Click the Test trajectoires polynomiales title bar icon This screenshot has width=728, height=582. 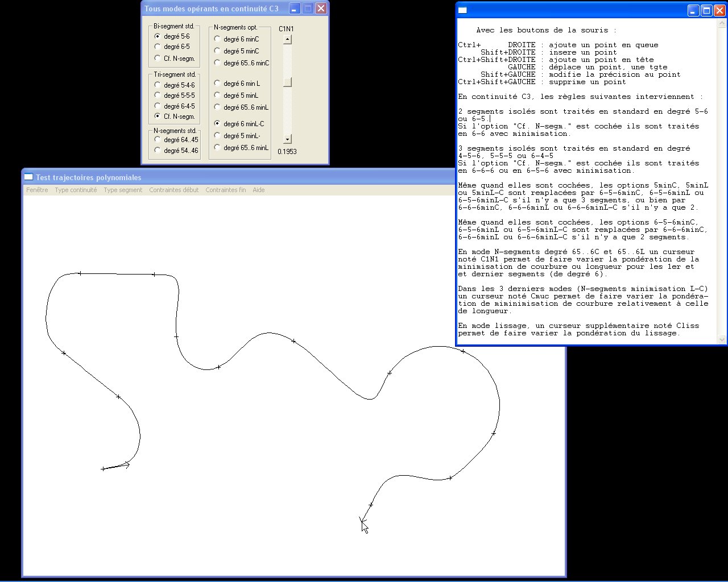click(x=29, y=177)
